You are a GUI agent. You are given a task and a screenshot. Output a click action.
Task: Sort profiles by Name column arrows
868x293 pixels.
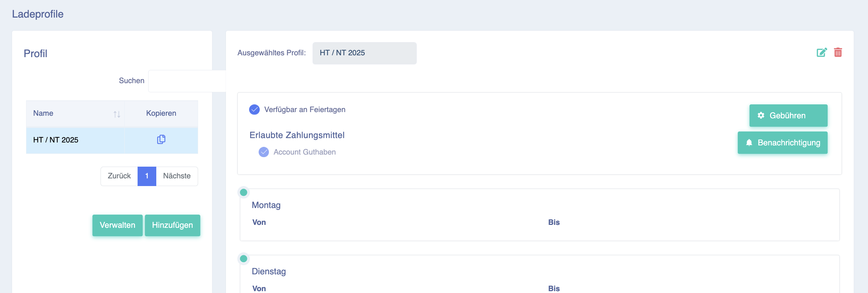pos(117,114)
